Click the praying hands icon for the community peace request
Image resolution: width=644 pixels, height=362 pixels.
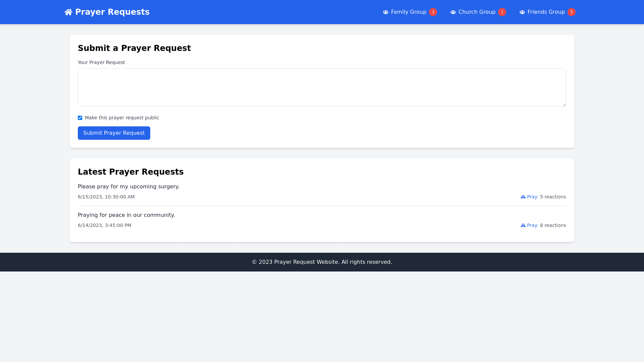(523, 225)
